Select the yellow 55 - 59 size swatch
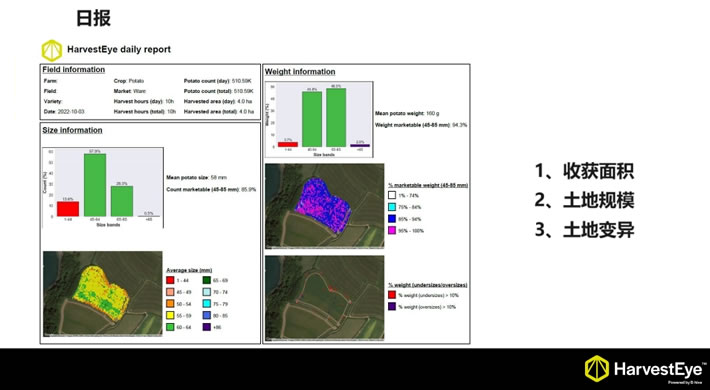Screen dimensions: 710x390 click(x=170, y=315)
